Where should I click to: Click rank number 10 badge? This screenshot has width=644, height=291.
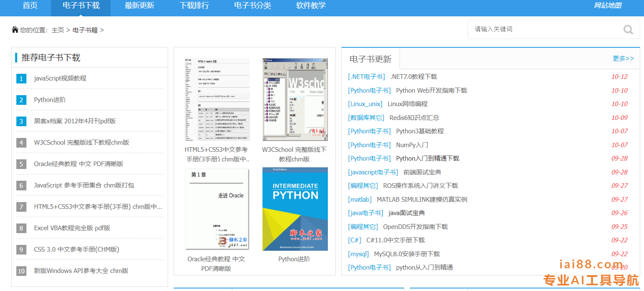(x=21, y=271)
